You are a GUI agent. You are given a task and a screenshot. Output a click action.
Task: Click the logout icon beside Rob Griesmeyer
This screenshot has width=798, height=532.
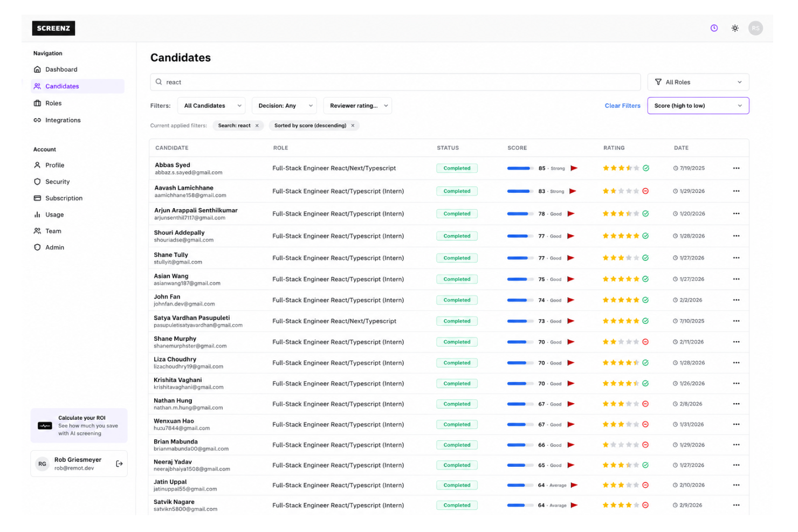119,464
